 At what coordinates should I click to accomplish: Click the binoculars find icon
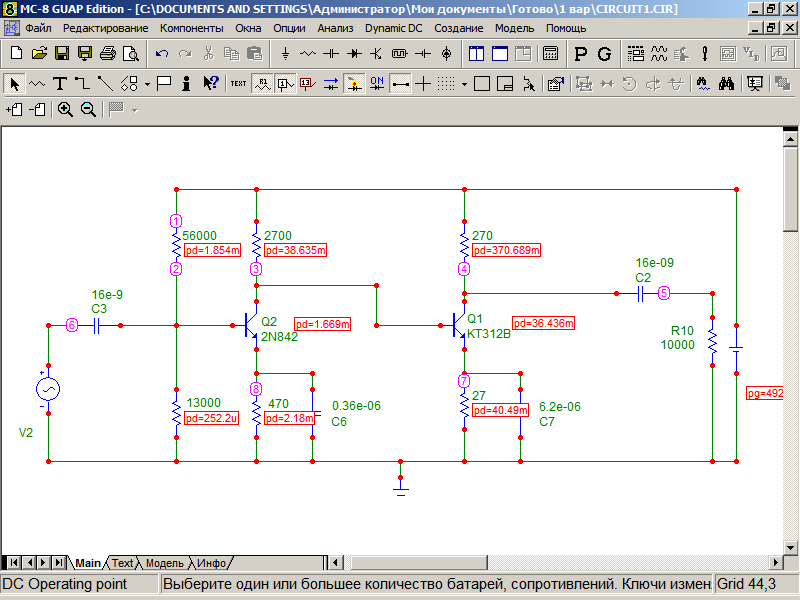pos(727,83)
